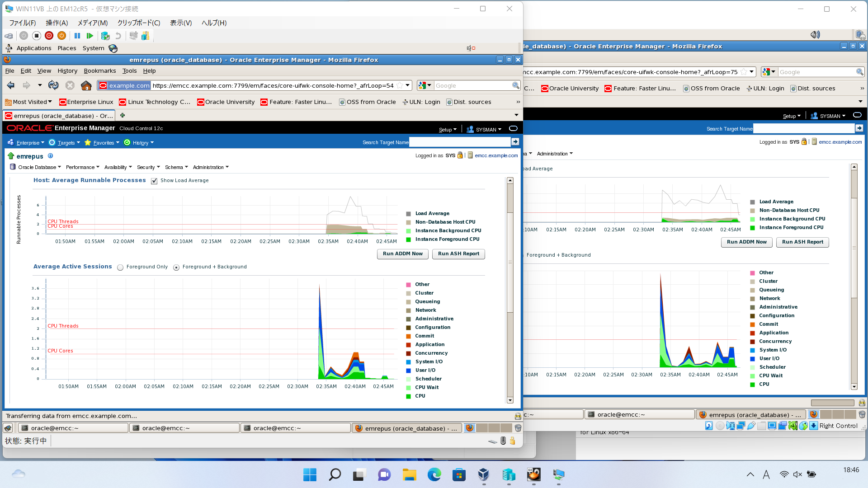Uncheck the Show Load Average checkbox
The image size is (868, 488).
pyautogui.click(x=154, y=181)
